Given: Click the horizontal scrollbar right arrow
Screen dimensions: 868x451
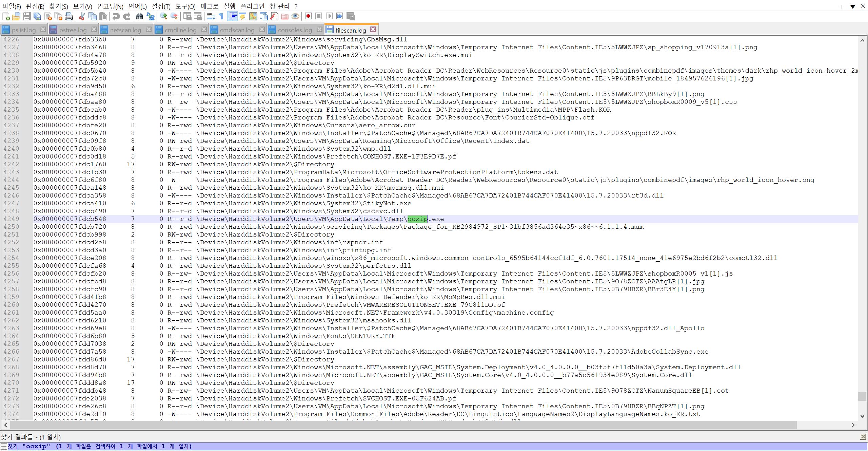Looking at the screenshot, I should pyautogui.click(x=853, y=425).
